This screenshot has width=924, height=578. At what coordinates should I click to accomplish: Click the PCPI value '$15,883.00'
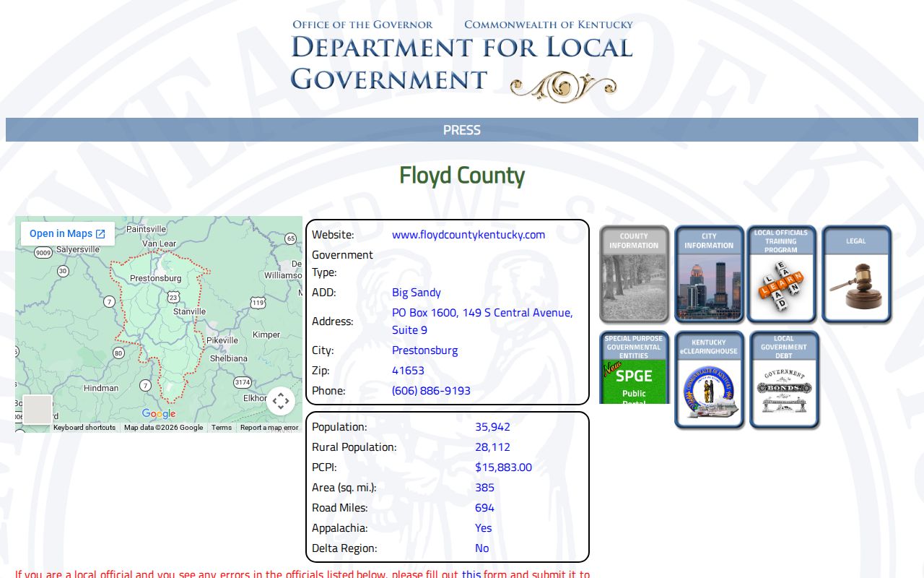click(503, 467)
